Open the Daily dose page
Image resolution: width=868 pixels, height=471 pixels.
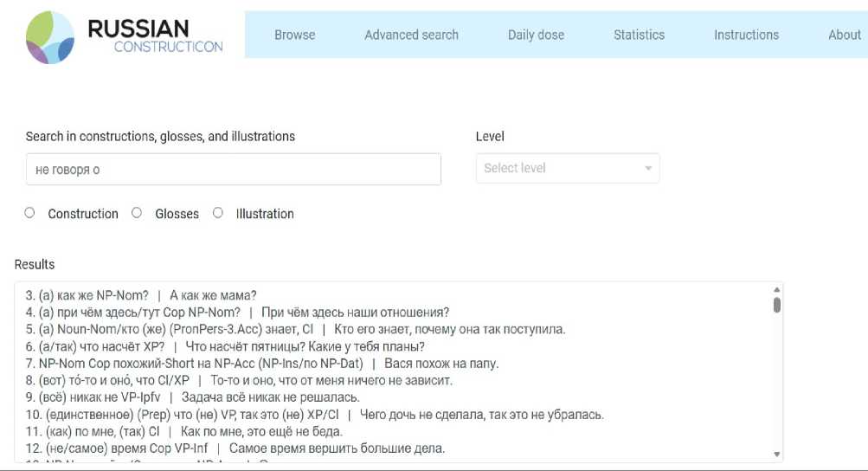[536, 35]
